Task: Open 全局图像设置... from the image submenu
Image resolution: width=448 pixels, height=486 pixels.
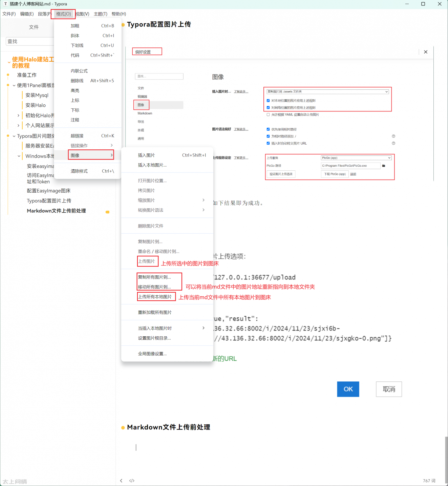Action: [x=167, y=354]
